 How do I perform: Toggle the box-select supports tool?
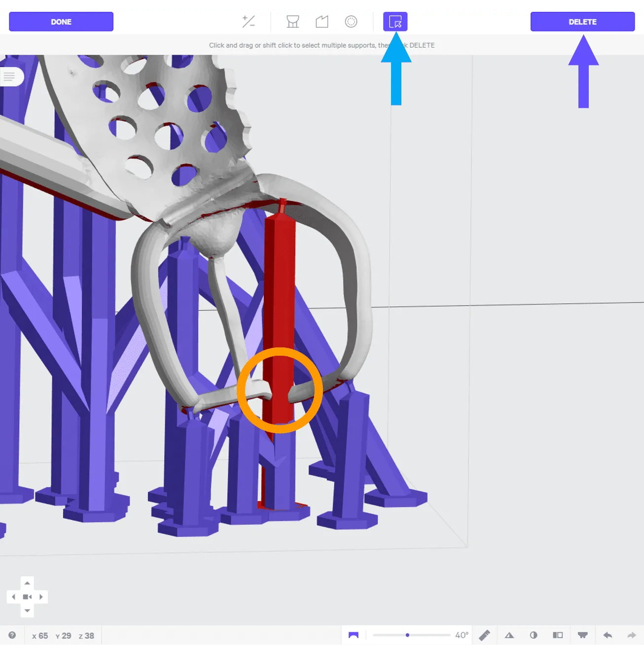(x=395, y=22)
